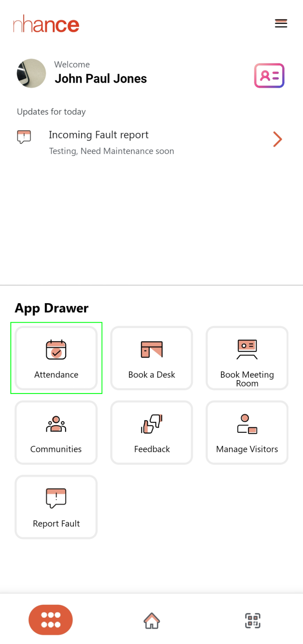Open the hamburger menu
Screen dimensions: 303x644
(281, 24)
